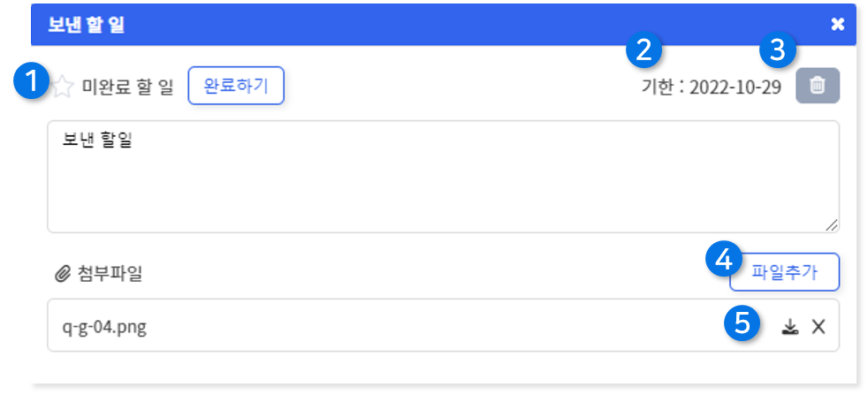Screen dimensions: 868x395
Task: Focus the 보낸 할일 text area
Action: point(443,177)
